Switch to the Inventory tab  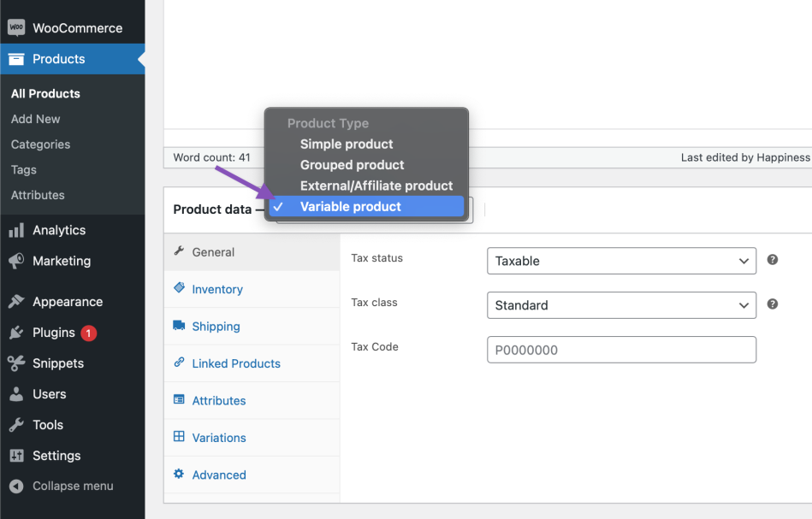pos(217,289)
